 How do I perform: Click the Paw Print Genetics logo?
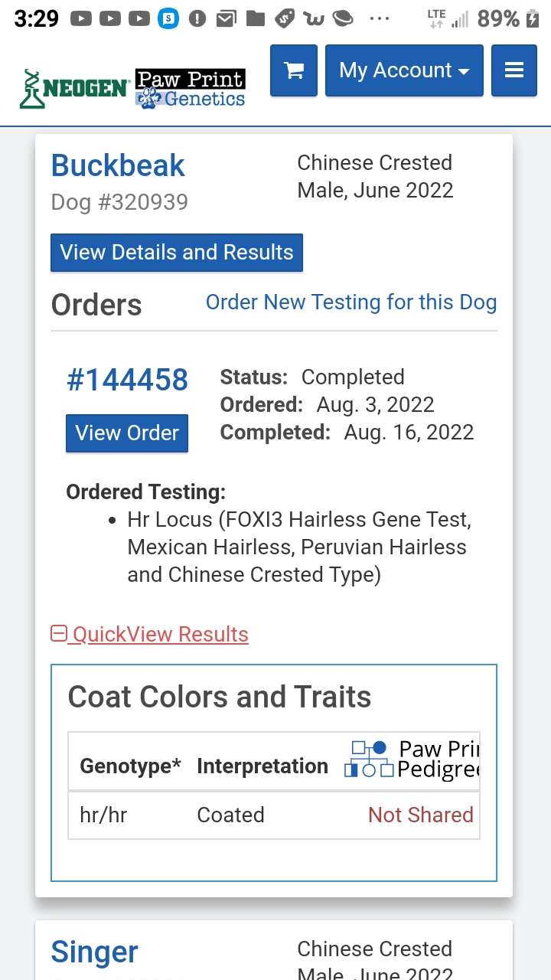tap(191, 88)
